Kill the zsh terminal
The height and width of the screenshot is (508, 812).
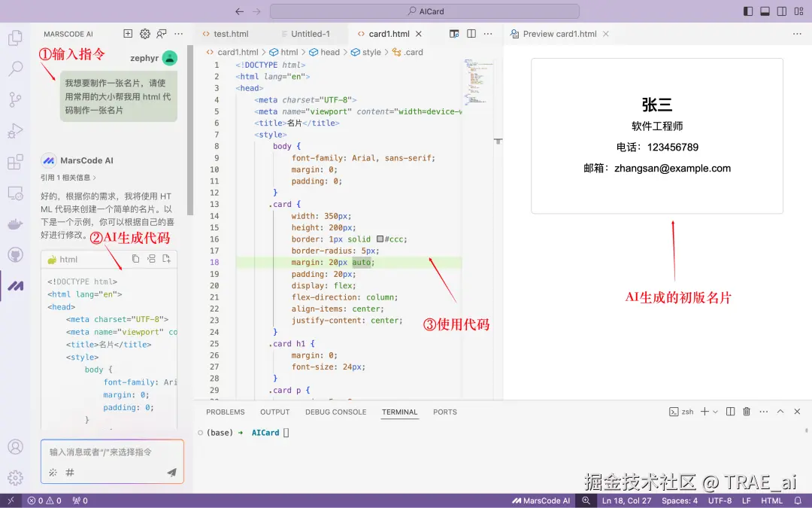[747, 412]
